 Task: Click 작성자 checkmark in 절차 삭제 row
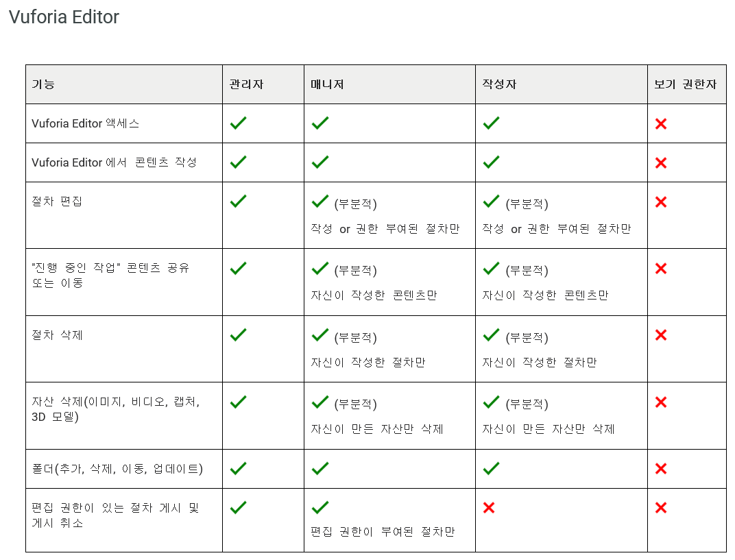click(491, 335)
